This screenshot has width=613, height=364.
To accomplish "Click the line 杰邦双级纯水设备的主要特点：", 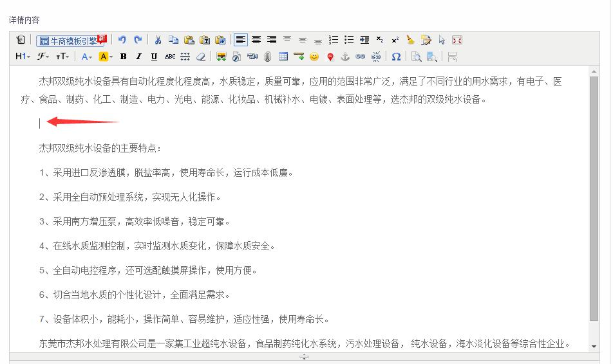I will 100,149.
